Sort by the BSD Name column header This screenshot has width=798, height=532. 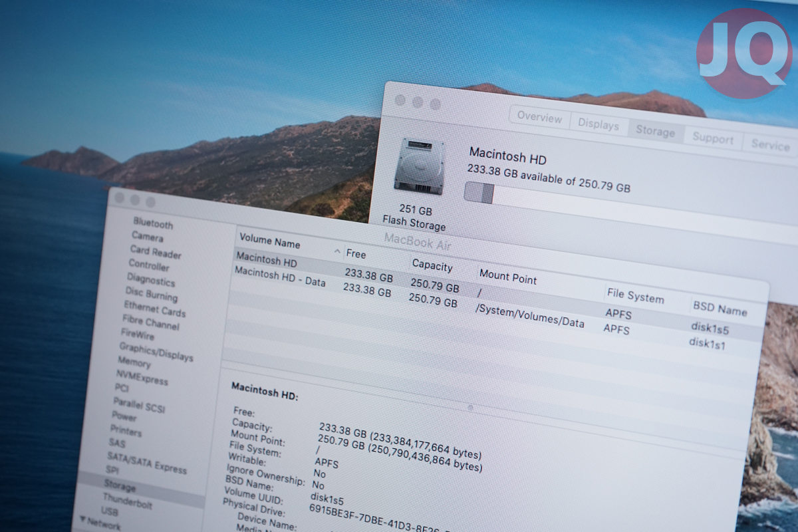pos(720,308)
